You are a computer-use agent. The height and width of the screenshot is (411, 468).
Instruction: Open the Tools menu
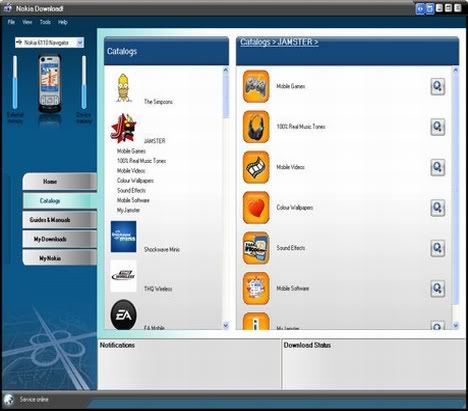45,22
